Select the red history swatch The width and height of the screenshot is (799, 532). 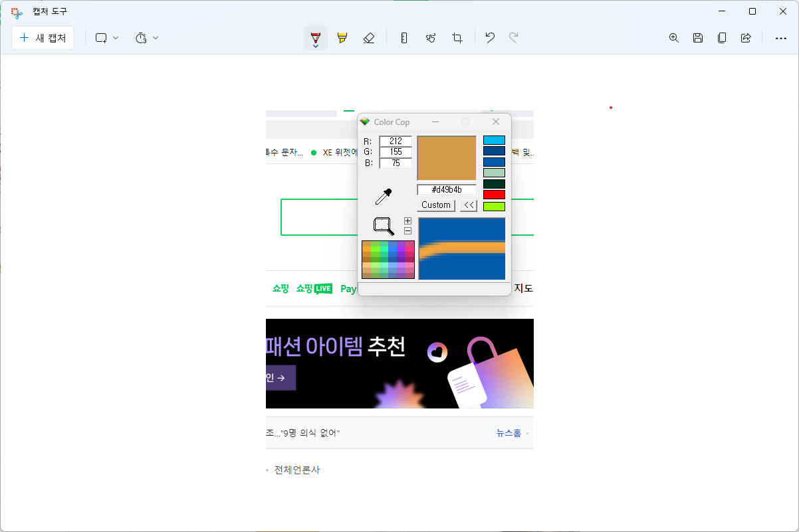coord(494,195)
